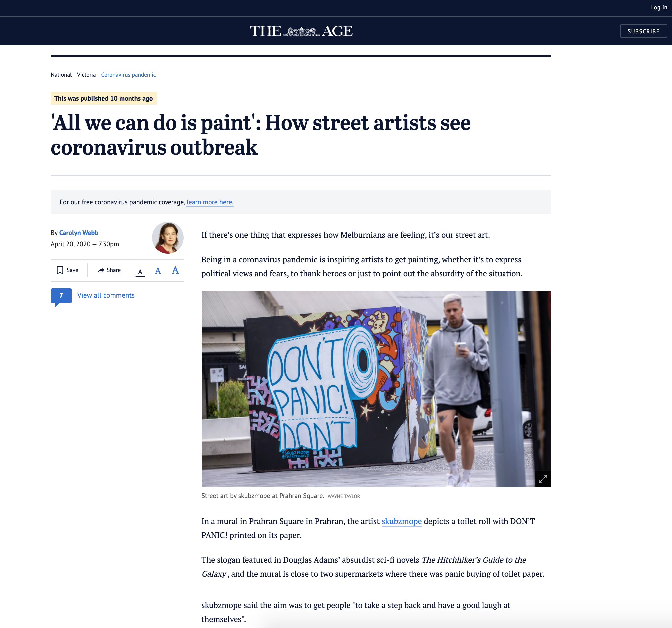Screen dimensions: 672x628
Task: Select the large text size A
Action: [175, 270]
